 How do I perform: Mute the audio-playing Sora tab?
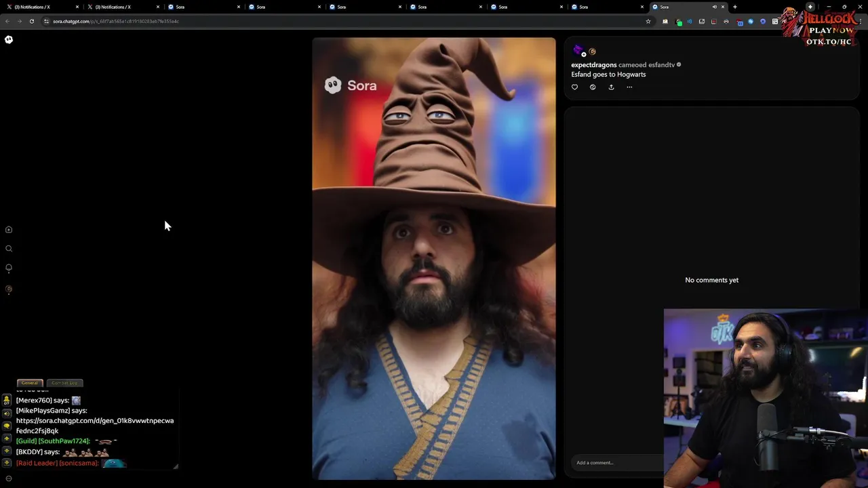[x=714, y=7]
